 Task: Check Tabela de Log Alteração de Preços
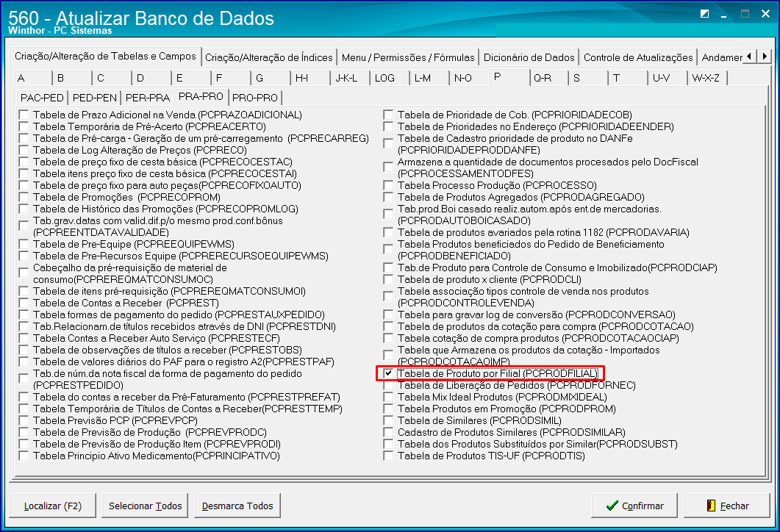pyautogui.click(x=24, y=150)
